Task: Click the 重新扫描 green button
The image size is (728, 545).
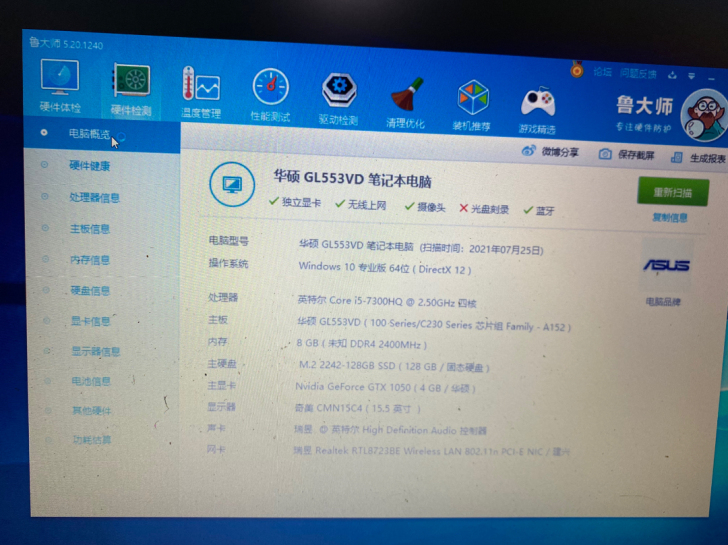Action: tap(673, 191)
